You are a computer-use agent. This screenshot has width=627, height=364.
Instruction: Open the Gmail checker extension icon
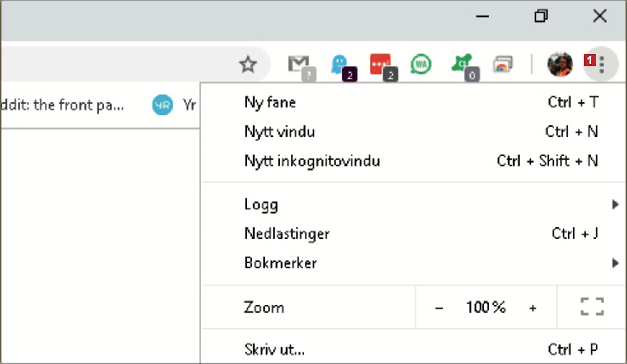[300, 66]
